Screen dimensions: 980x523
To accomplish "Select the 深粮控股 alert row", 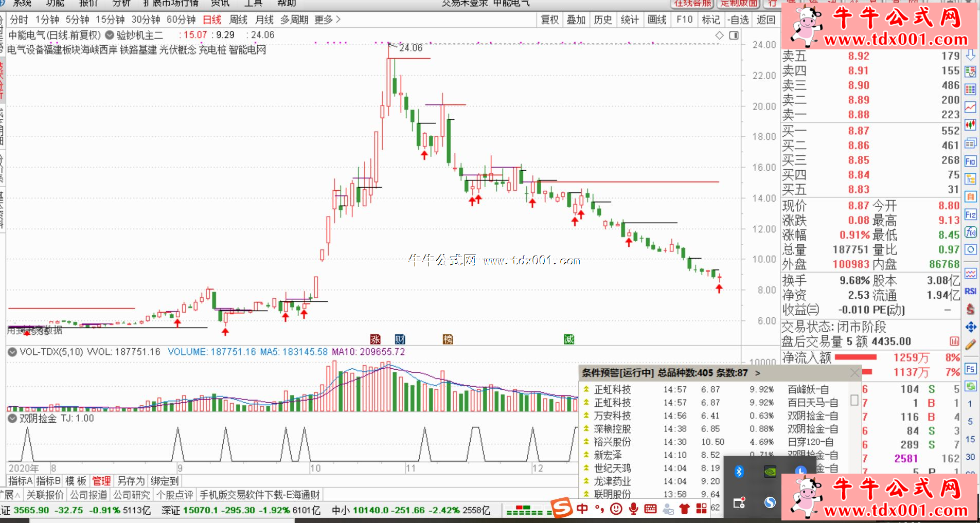I will click(715, 429).
